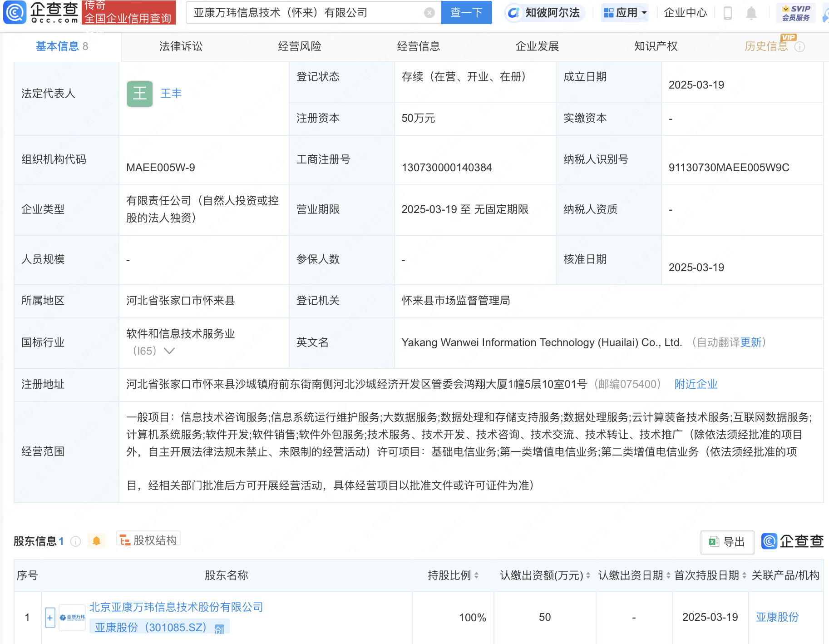Click the 查一下 search button
829x644 pixels.
tap(467, 13)
